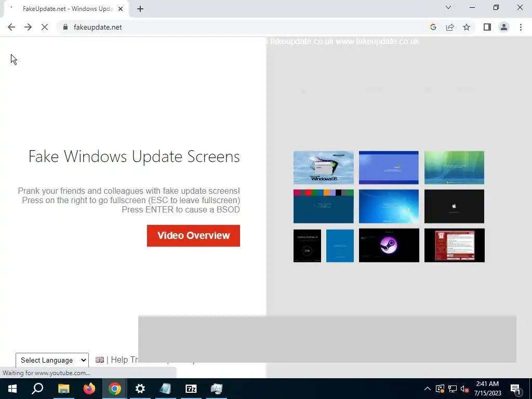Close the FakeUpdate.net tab
The height and width of the screenshot is (399, 532).
(x=121, y=9)
